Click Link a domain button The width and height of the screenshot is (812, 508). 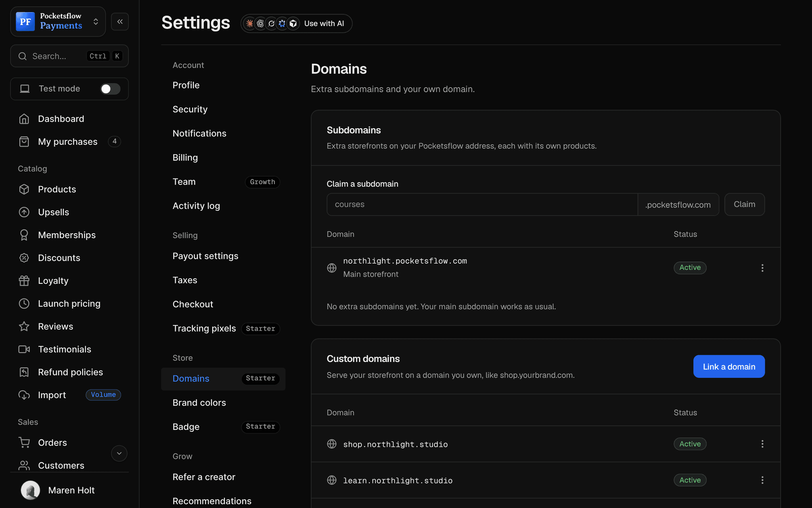729,366
